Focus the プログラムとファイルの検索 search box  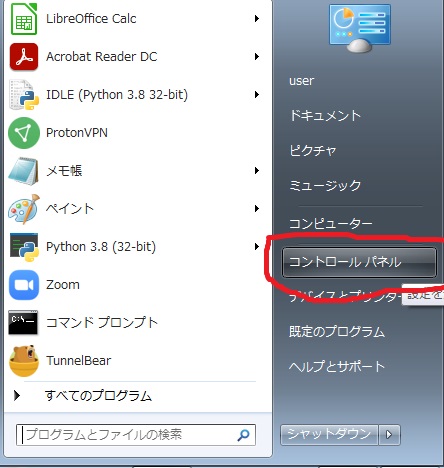coord(136,435)
